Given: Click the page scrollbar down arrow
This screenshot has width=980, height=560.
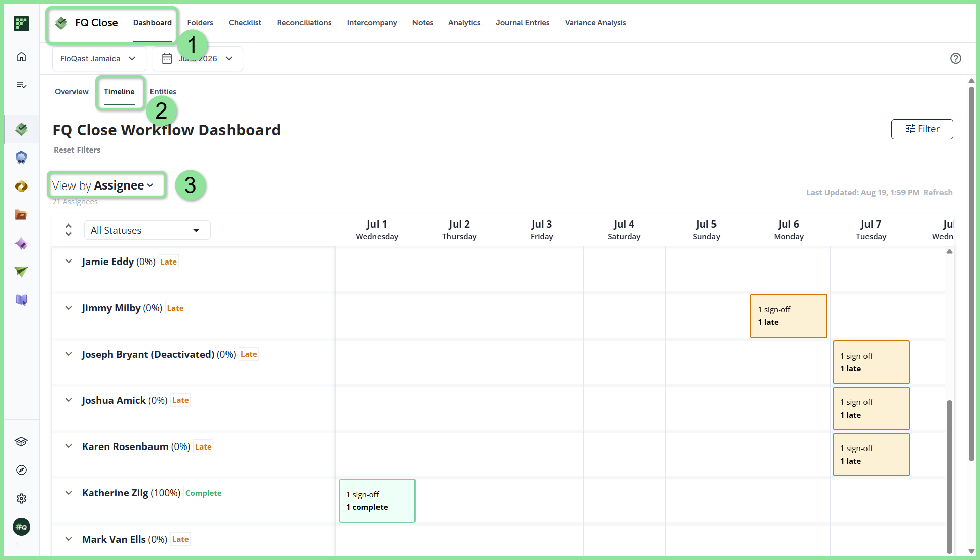Looking at the screenshot, I should click(x=971, y=551).
